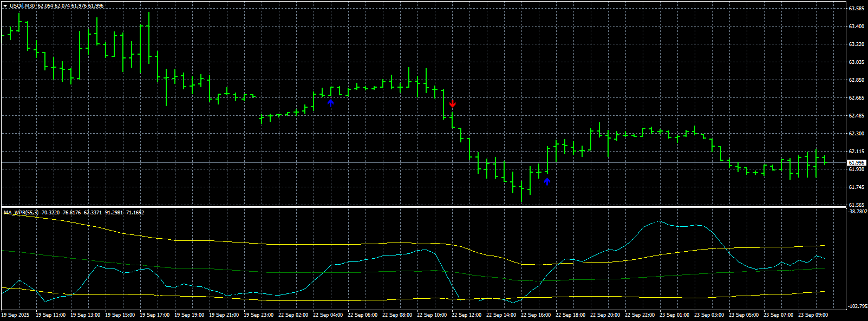The height and width of the screenshot is (321, 868).
Task: Select the blue buy arrow near 22 Sep 04:00
Action: (331, 103)
